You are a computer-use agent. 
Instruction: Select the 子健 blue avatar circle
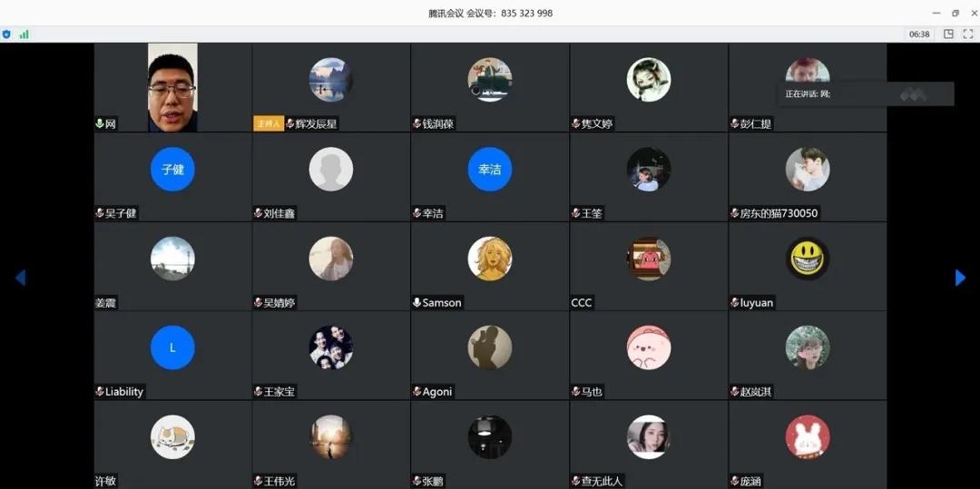(x=172, y=170)
